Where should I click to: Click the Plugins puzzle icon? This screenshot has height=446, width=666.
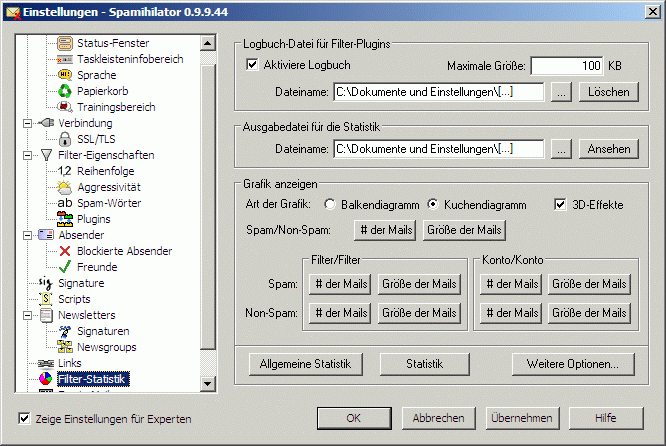[65, 219]
